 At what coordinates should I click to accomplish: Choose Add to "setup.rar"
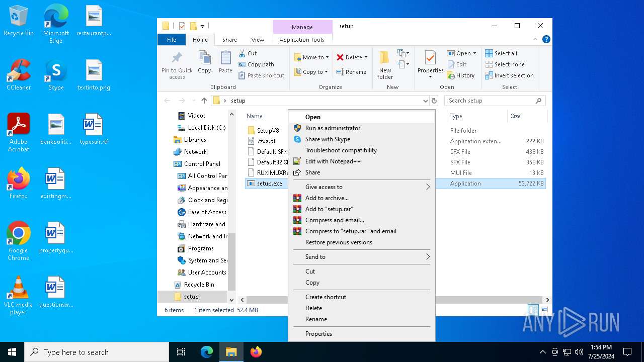[361, 209]
